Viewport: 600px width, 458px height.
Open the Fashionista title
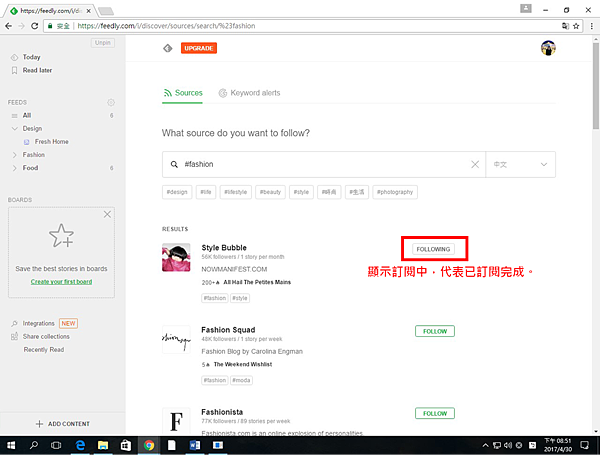[222, 412]
